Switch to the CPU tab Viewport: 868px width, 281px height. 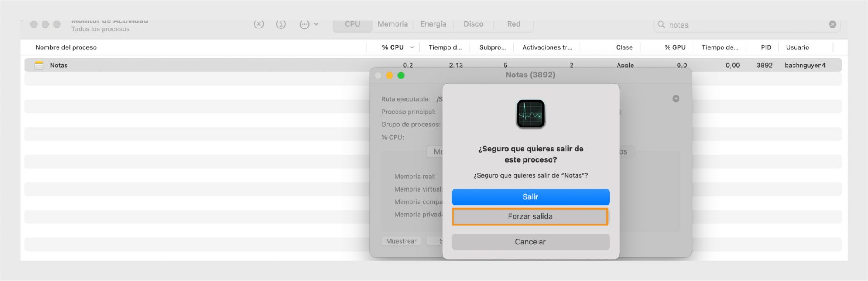coord(352,24)
